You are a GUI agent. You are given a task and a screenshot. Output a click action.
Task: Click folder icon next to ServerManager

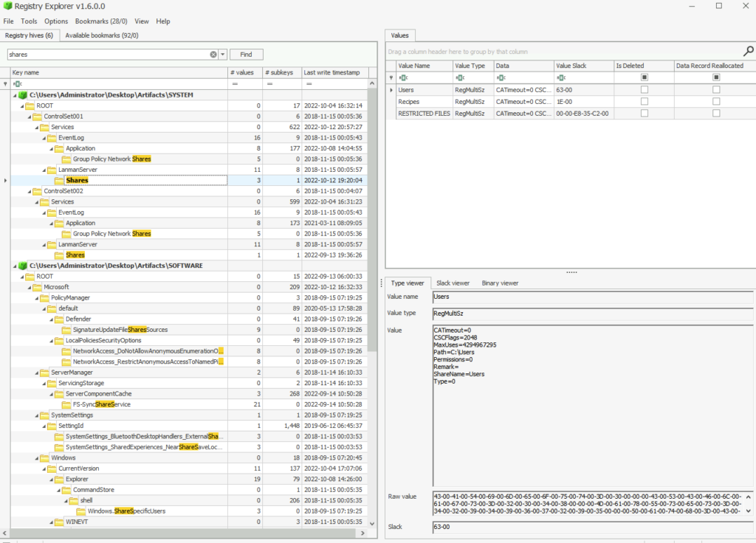[x=44, y=373]
